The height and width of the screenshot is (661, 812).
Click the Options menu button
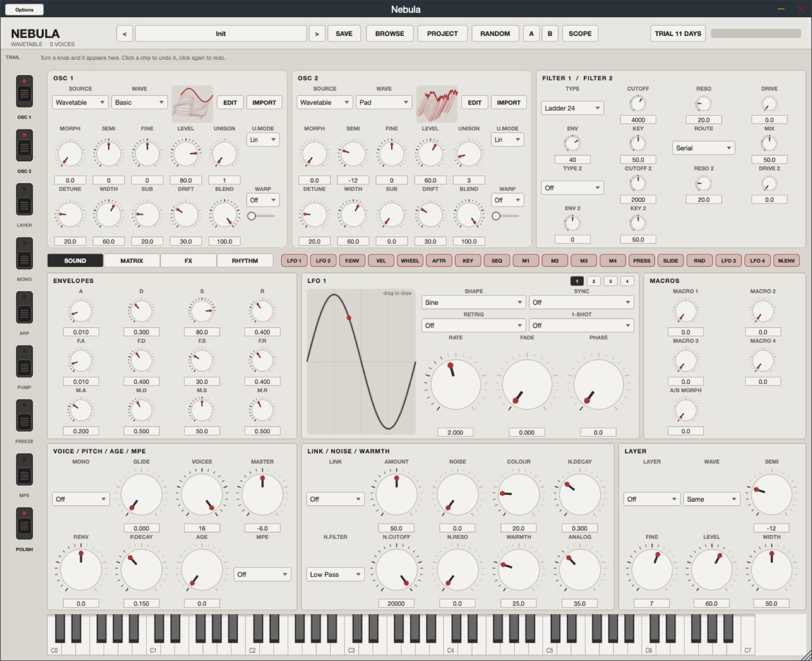click(x=24, y=10)
